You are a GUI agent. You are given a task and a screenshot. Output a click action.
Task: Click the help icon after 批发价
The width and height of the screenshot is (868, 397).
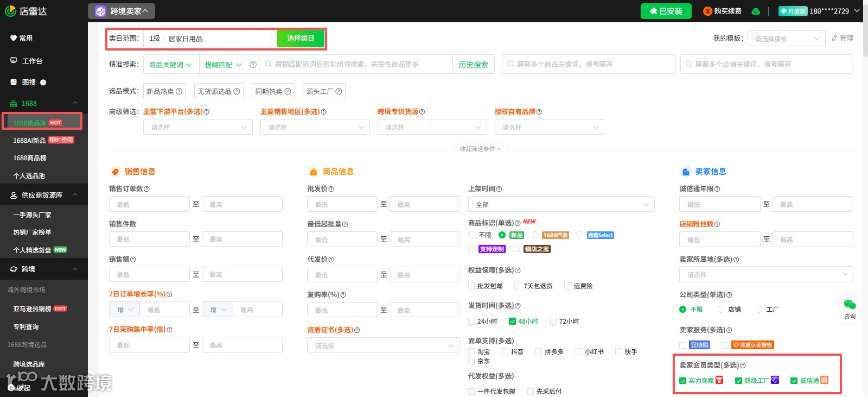click(331, 189)
